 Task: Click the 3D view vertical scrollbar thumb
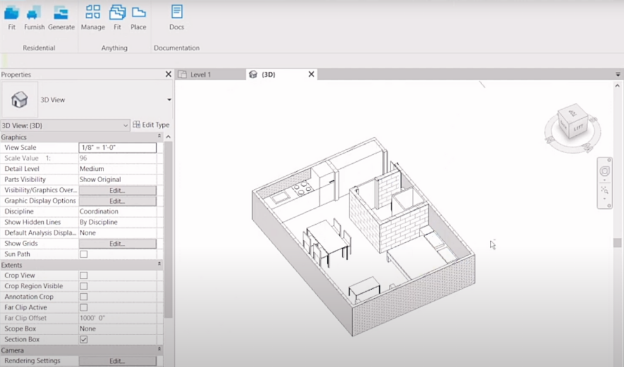(617, 243)
